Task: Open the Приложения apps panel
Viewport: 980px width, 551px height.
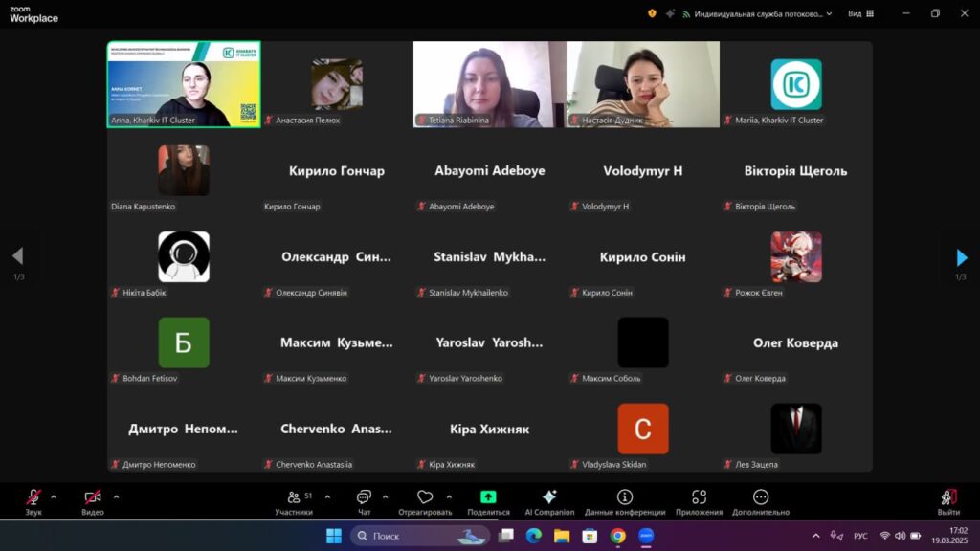Action: 699,500
